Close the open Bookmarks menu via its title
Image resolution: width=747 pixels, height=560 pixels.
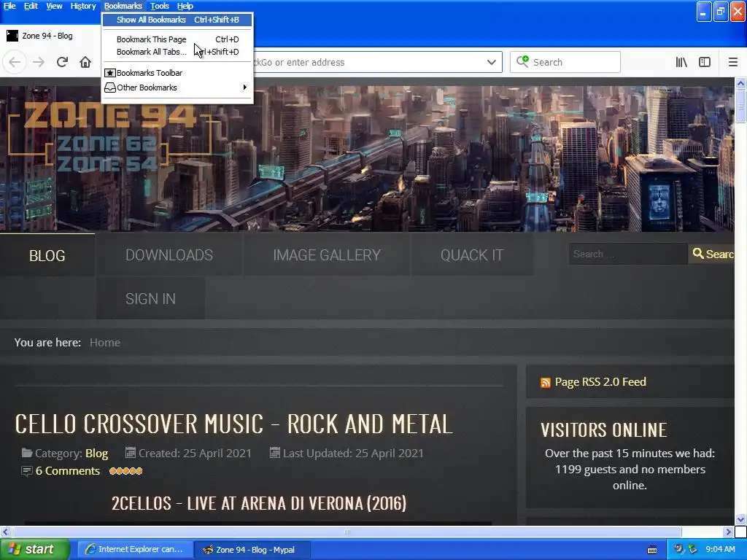pos(123,6)
